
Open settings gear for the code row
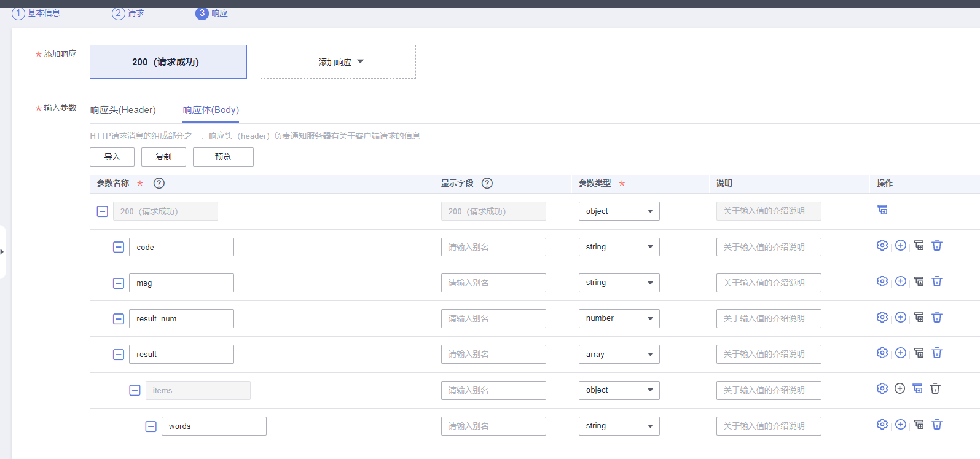click(882, 246)
